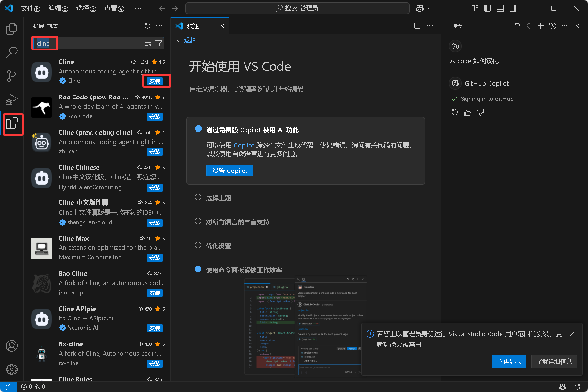Click the remote window status icon
This screenshot has width=588, height=392.
pyautogui.click(x=8, y=386)
